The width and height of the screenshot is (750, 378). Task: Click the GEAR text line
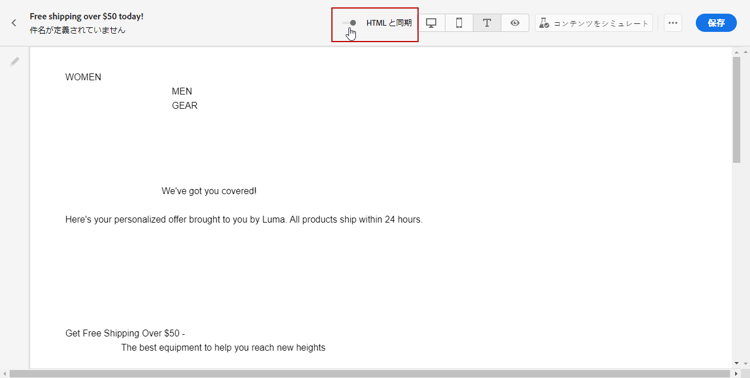click(x=185, y=106)
